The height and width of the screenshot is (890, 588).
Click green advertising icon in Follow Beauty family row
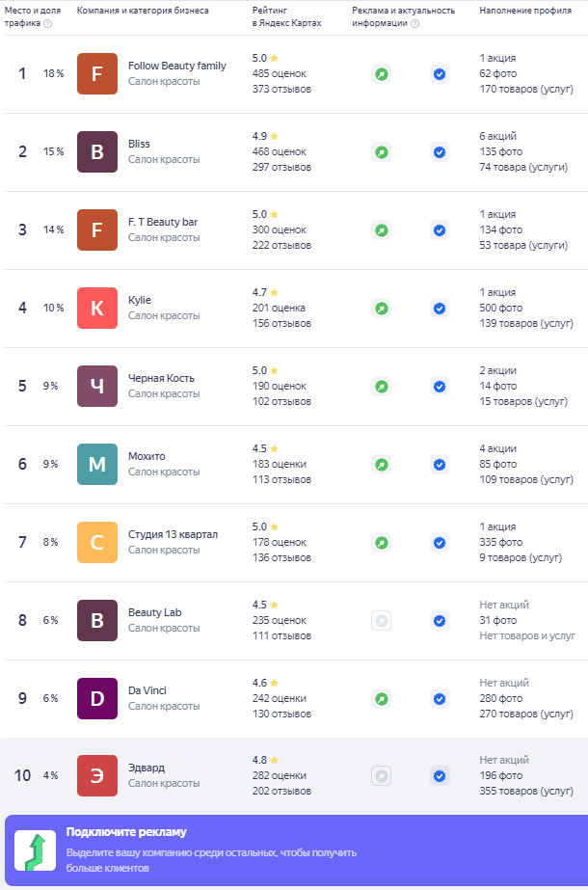click(382, 74)
